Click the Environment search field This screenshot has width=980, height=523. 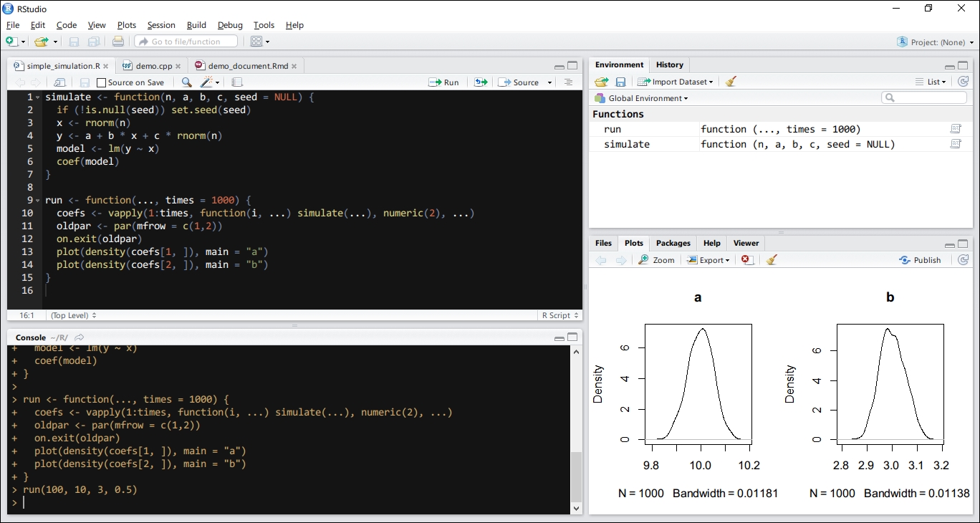[924, 97]
